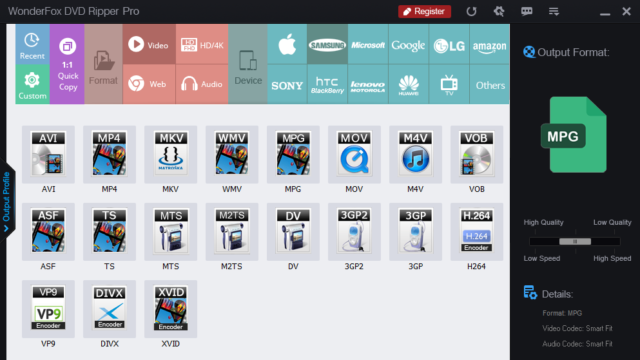Choose the MP4 output format
The width and height of the screenshot is (640, 360).
(x=109, y=154)
